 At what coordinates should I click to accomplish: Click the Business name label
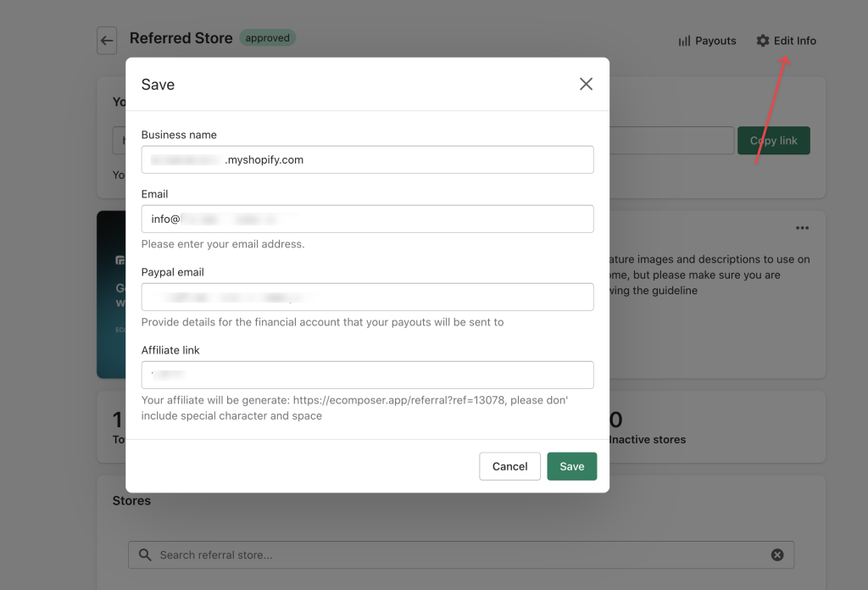coord(179,135)
